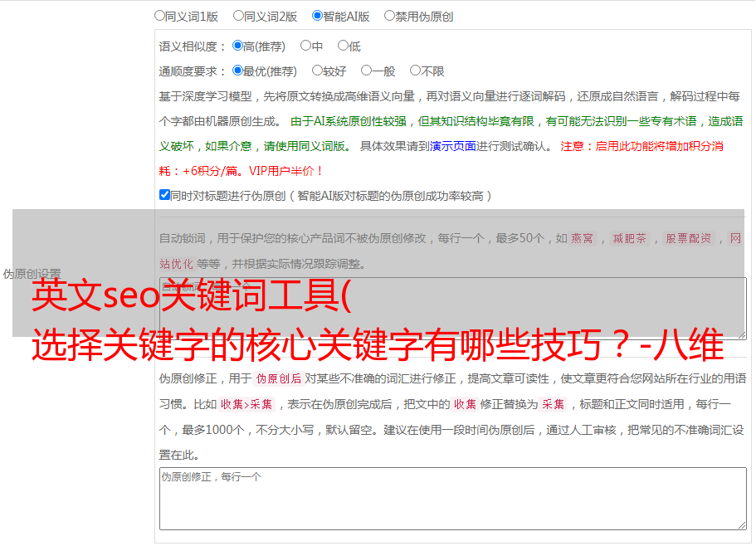Choose the 智能AI版 radio option
The height and width of the screenshot is (546, 756).
tap(317, 16)
